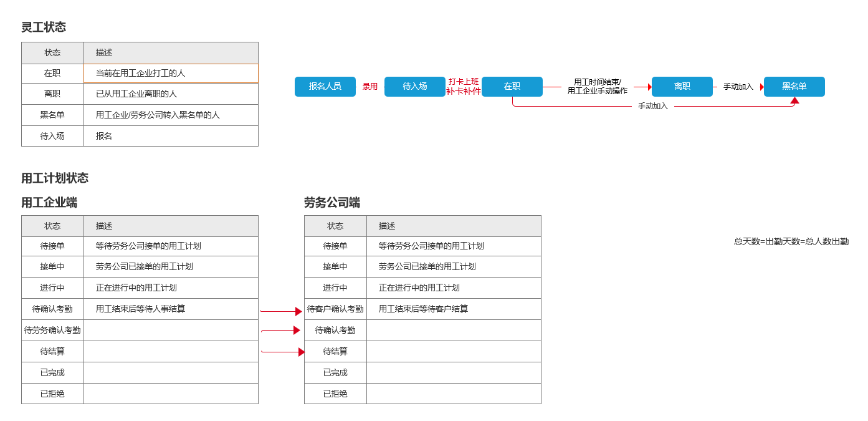Click 描述 header in 劳务公司端 table
The image size is (868, 421).
(454, 226)
